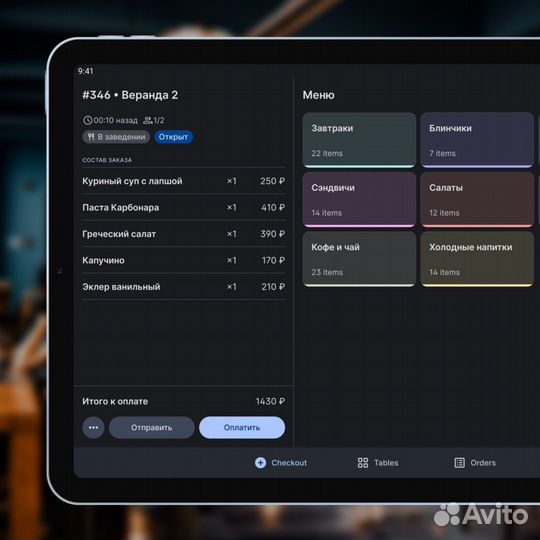Image resolution: width=540 pixels, height=540 pixels.
Task: Click the 1430 ₽ total amount
Action: [x=270, y=401]
